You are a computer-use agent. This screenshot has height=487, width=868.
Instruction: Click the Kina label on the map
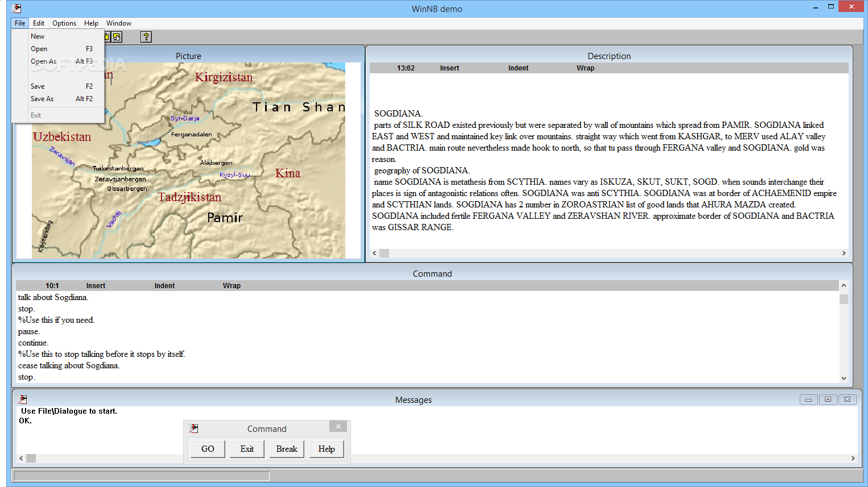pos(288,173)
